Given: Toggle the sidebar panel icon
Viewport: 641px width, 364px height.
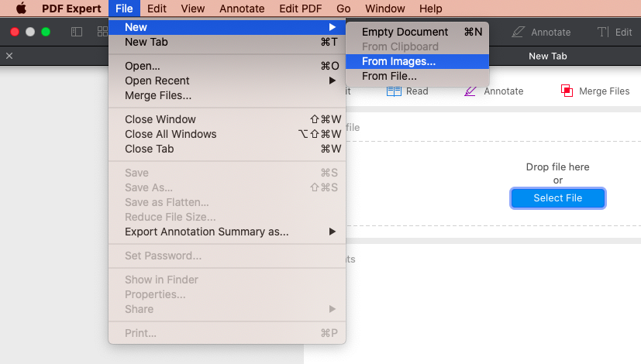Looking at the screenshot, I should 77,32.
